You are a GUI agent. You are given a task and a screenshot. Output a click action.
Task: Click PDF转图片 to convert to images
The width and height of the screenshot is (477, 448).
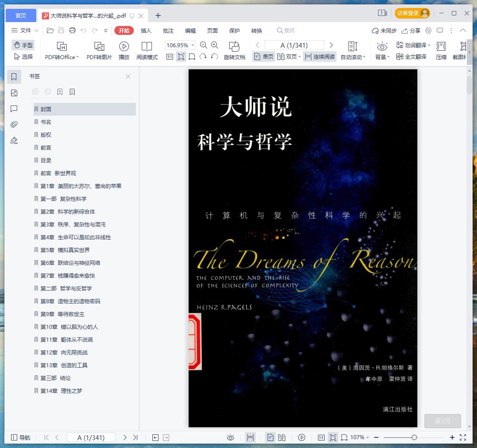[99, 51]
